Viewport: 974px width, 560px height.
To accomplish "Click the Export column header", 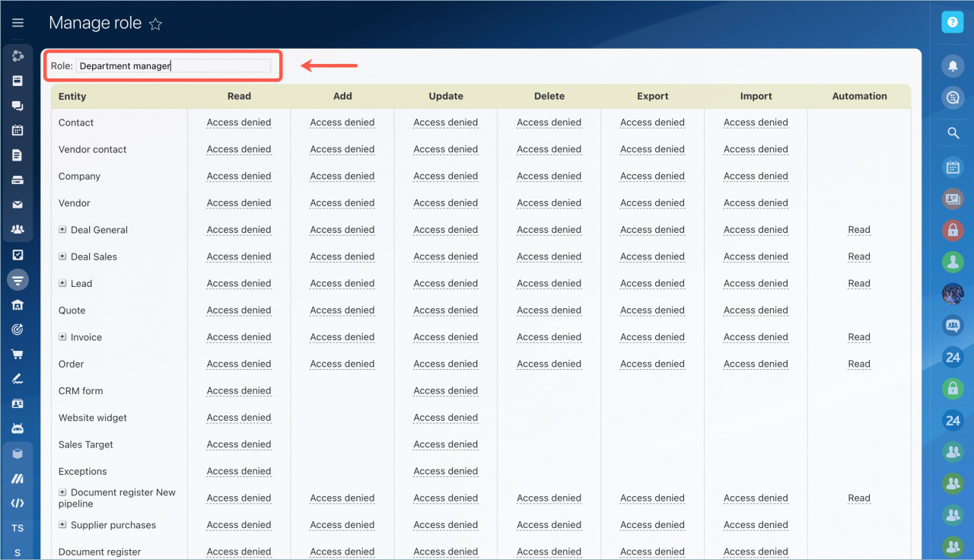I will 653,97.
